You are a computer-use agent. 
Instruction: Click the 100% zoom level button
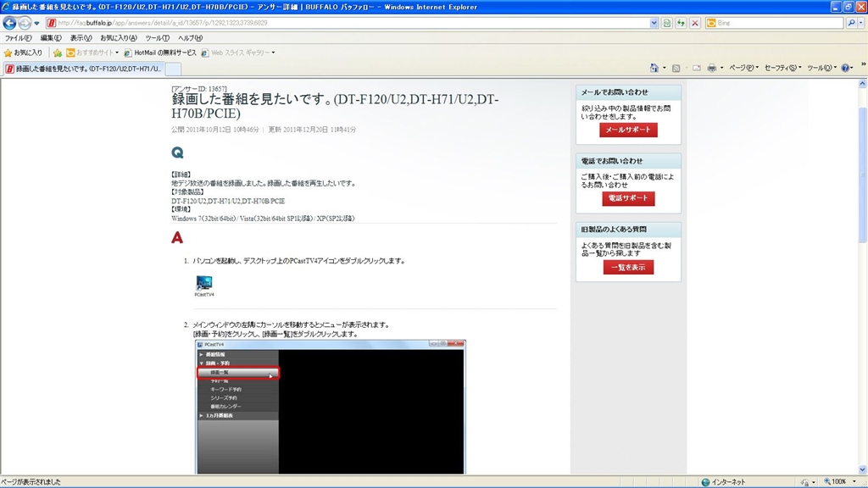(835, 482)
